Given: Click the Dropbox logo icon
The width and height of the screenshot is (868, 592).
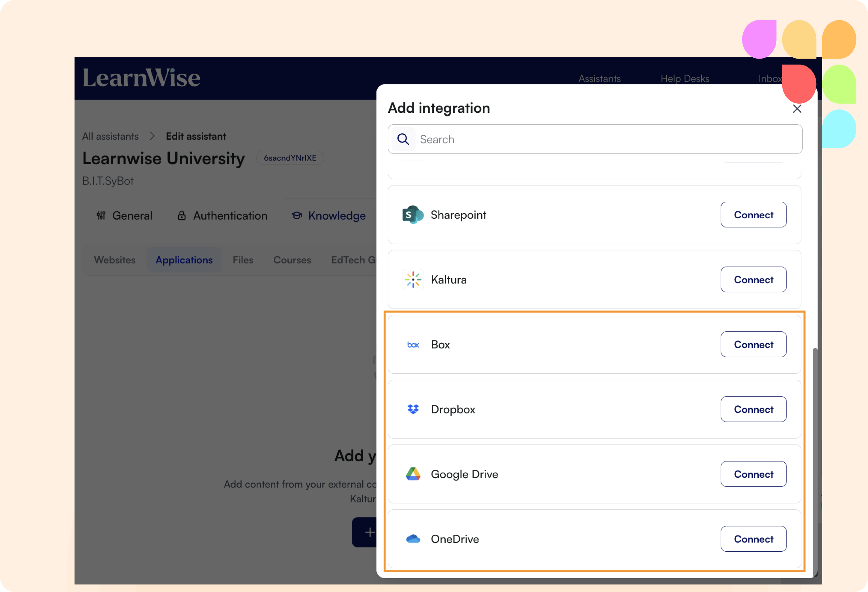Looking at the screenshot, I should point(413,409).
